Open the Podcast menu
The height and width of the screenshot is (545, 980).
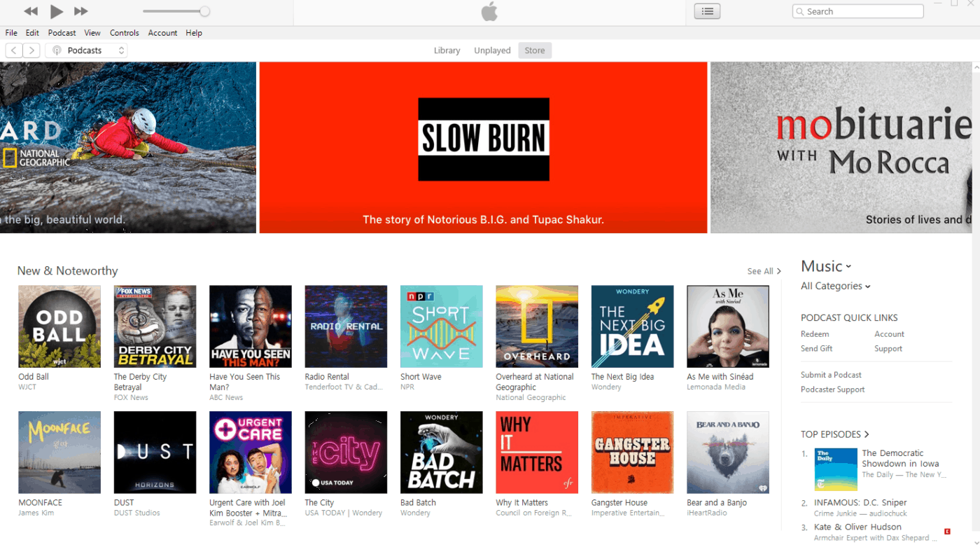pyautogui.click(x=62, y=32)
